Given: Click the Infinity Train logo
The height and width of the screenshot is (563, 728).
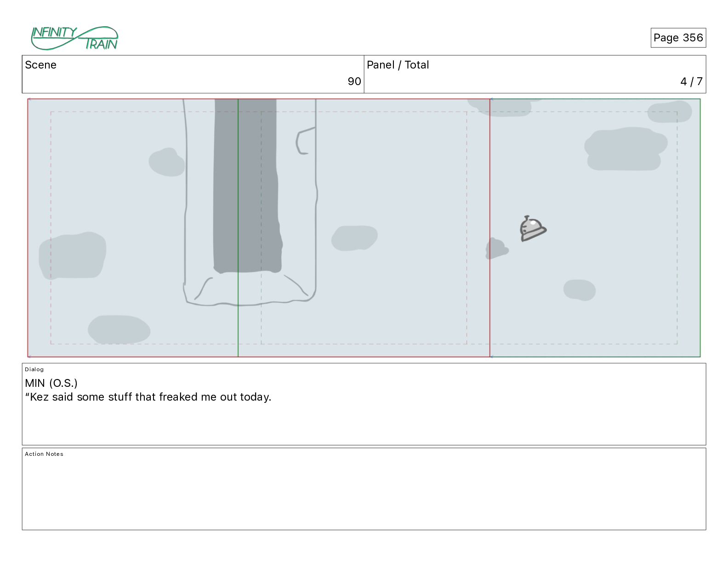Looking at the screenshot, I should (x=74, y=38).
